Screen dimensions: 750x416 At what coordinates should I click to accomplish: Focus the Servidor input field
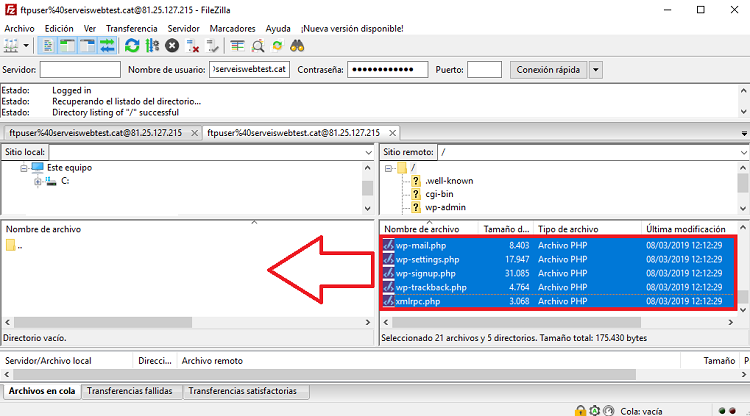(x=80, y=69)
